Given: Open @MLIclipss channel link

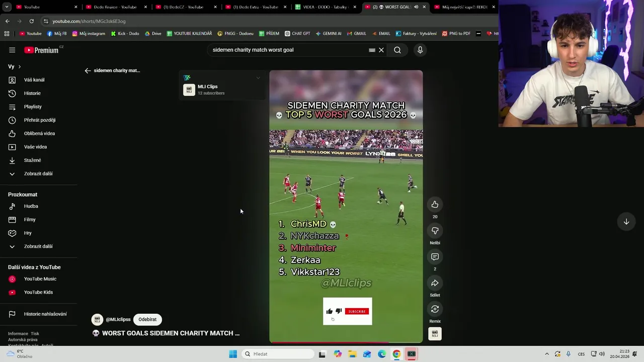Looking at the screenshot, I should [x=118, y=319].
